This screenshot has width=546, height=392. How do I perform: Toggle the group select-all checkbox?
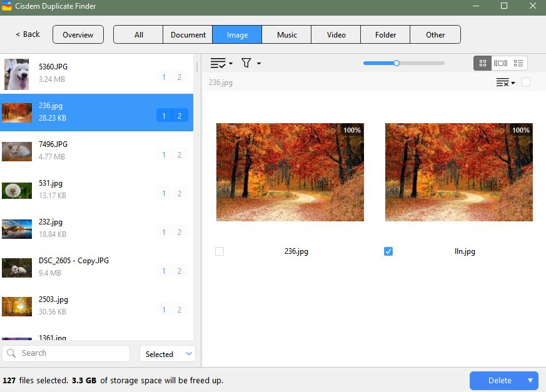[x=526, y=82]
